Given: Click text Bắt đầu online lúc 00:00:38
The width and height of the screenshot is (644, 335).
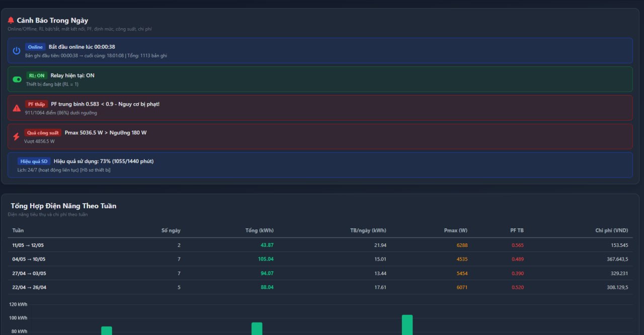Looking at the screenshot, I should click(82, 47).
